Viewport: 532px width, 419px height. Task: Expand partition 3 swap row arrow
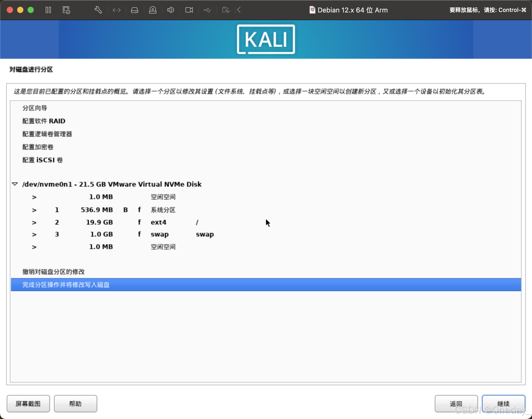tap(34, 234)
